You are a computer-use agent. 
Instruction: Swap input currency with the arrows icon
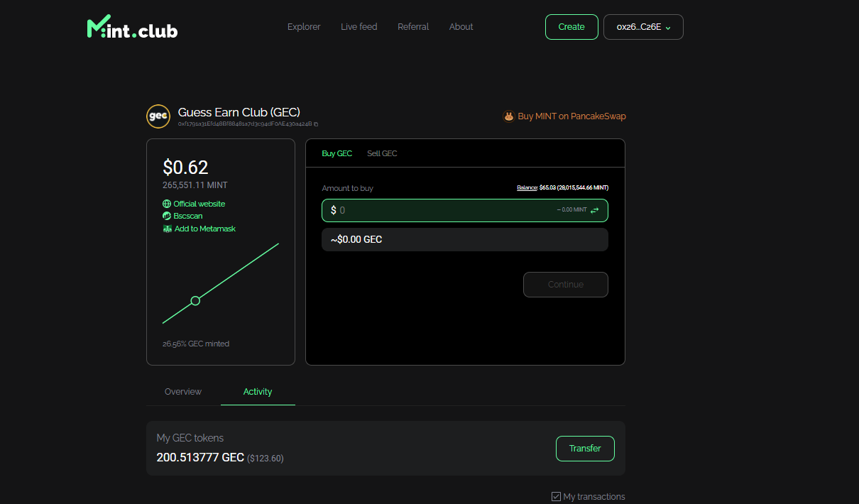tap(595, 210)
